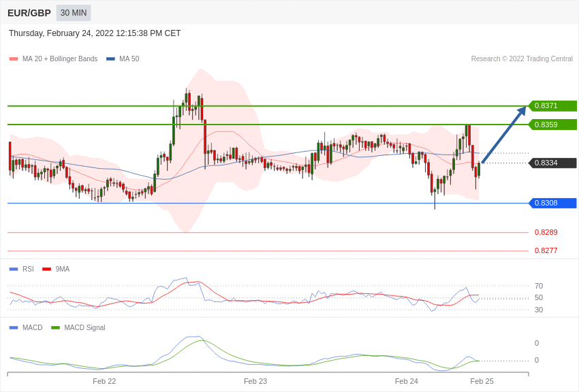Viewport: 579px width, 392px height.
Task: Click the 0.8359 resistance price tag
Action: click(553, 125)
